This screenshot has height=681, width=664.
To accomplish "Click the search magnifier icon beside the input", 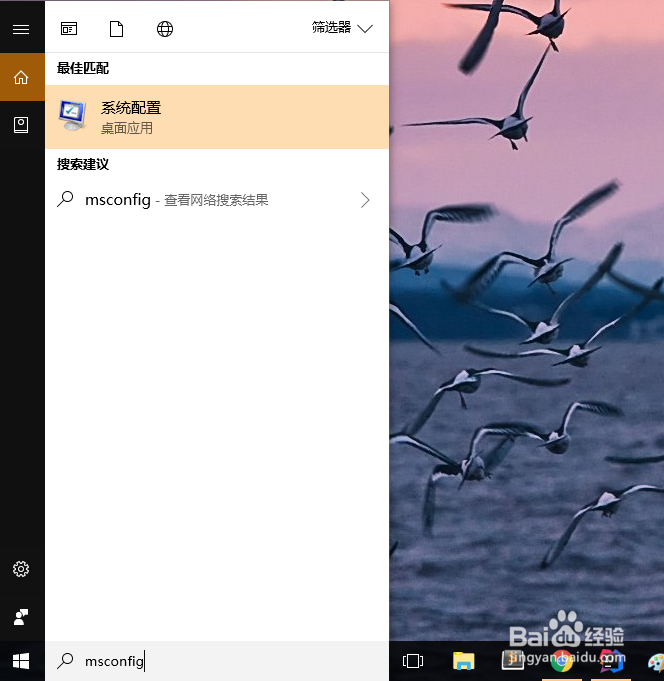I will tap(65, 661).
